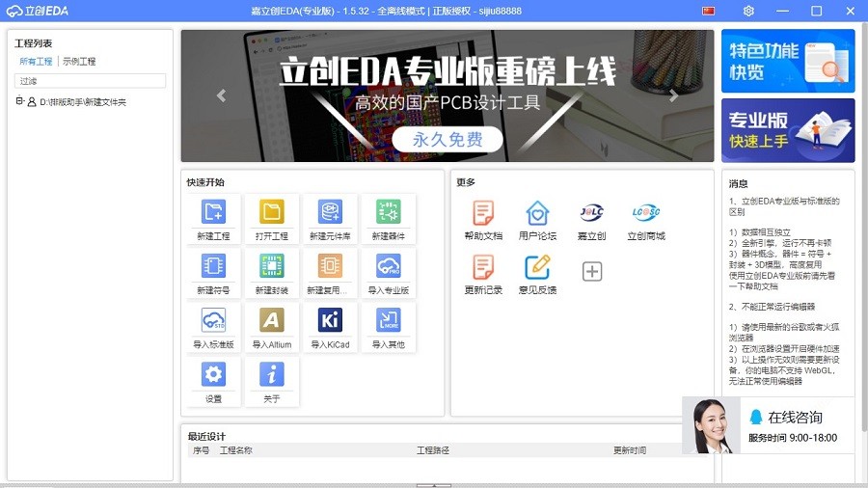Open 设置 (settings) in quick start
This screenshot has width=868, height=488.
tap(213, 374)
